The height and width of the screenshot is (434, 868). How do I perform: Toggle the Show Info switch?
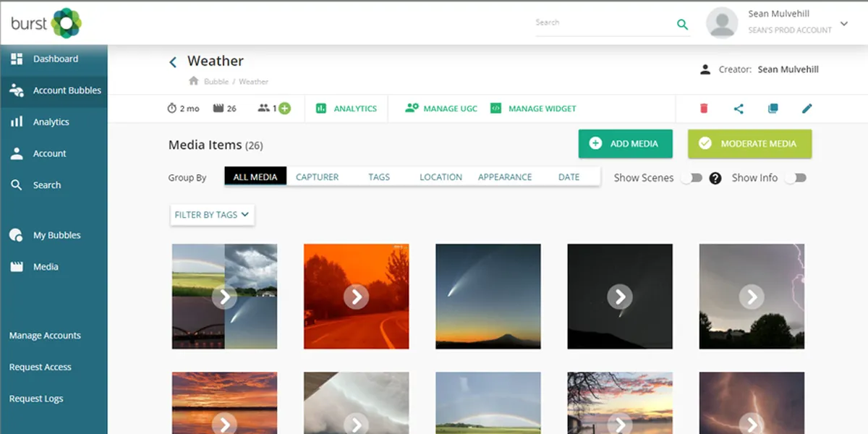pyautogui.click(x=796, y=178)
